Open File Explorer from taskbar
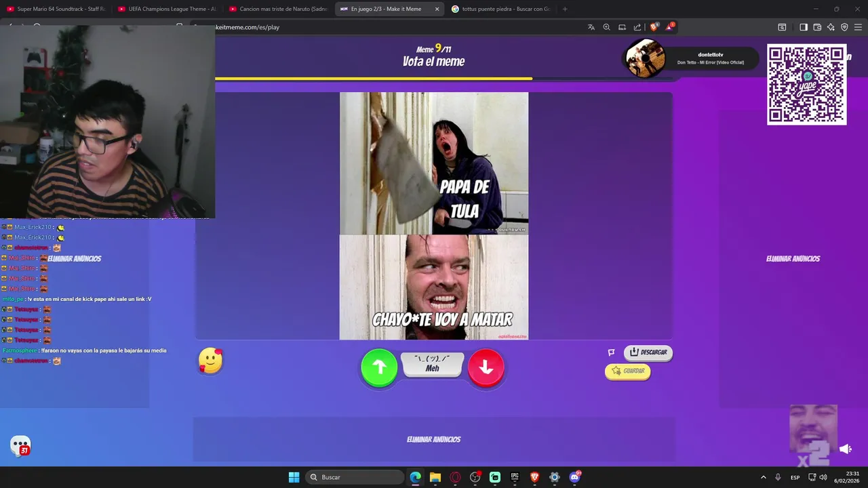The height and width of the screenshot is (488, 868). 435,477
